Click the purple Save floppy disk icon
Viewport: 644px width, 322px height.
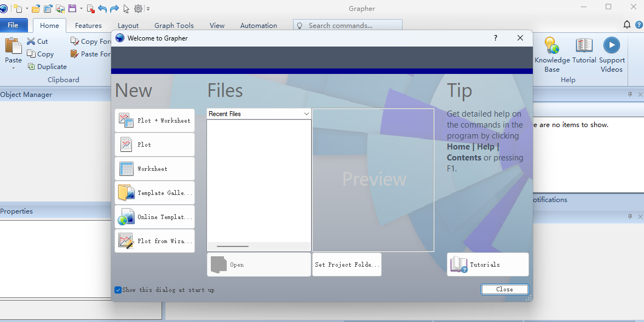72,8
